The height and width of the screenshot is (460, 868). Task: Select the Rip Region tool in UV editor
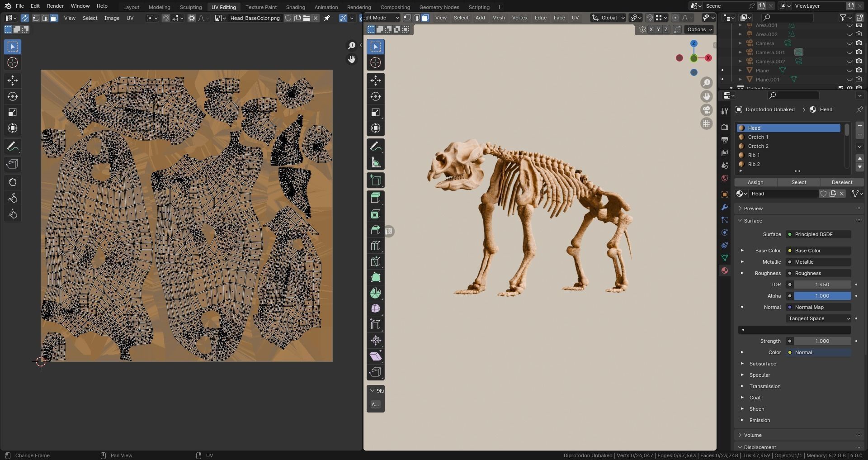(x=13, y=164)
